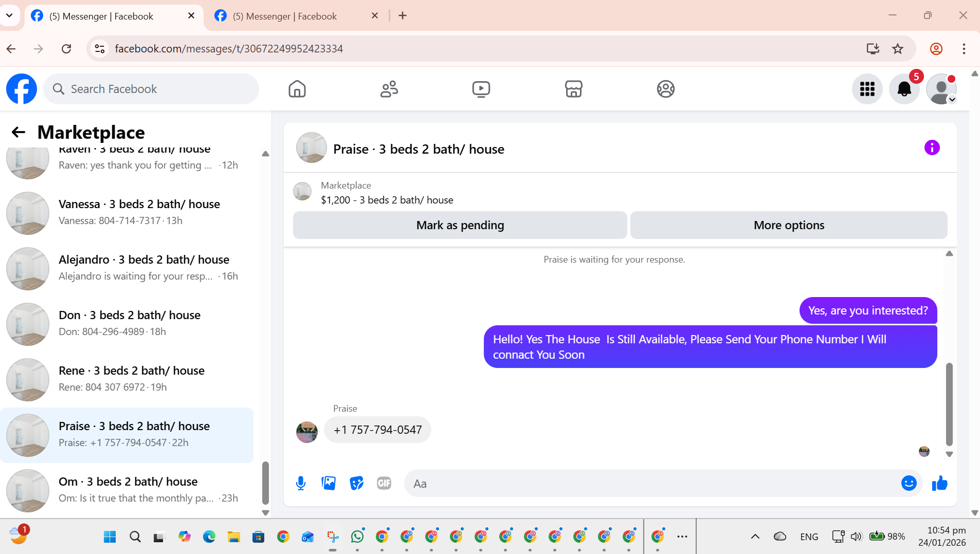View site information icon in address bar

100,49
